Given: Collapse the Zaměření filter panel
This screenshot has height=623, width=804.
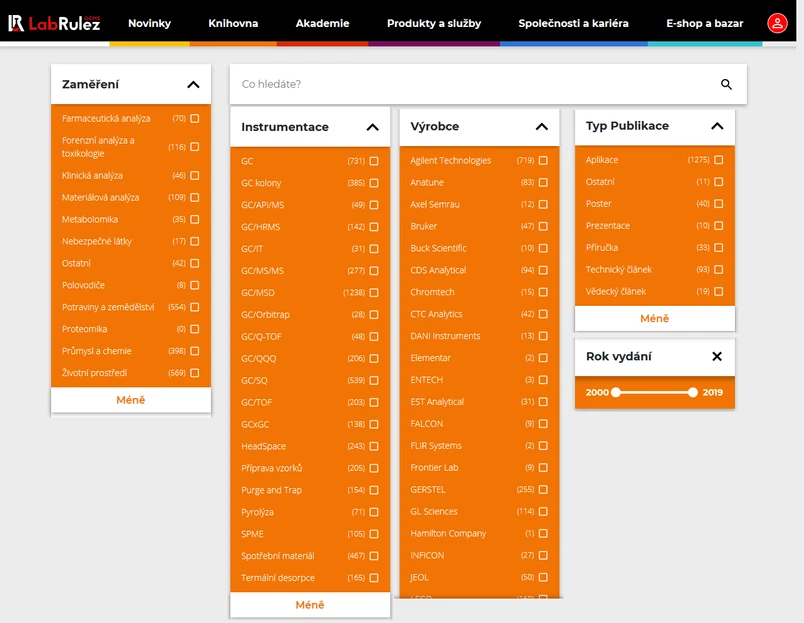Looking at the screenshot, I should pyautogui.click(x=193, y=85).
